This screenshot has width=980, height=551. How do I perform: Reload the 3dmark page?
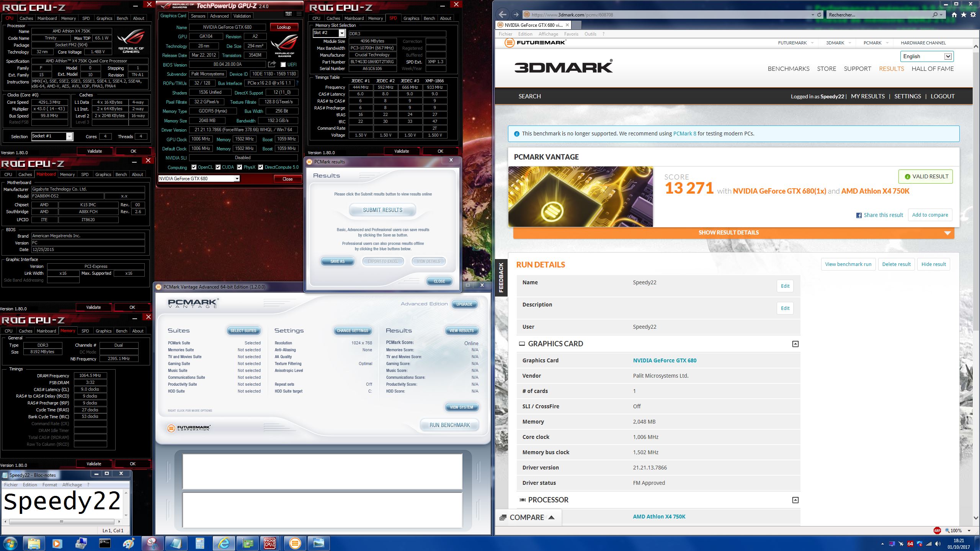click(x=819, y=15)
